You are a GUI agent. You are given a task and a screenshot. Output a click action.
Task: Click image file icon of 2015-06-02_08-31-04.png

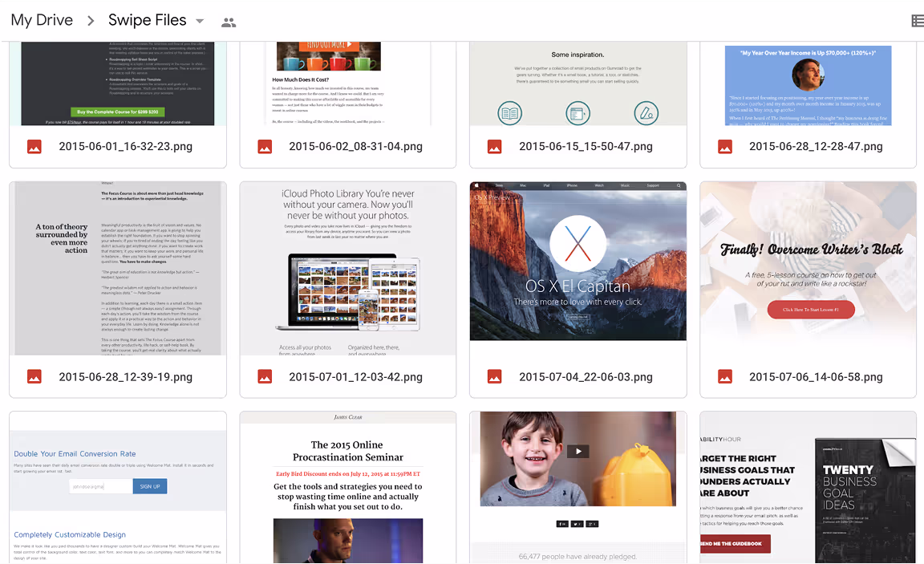click(265, 147)
